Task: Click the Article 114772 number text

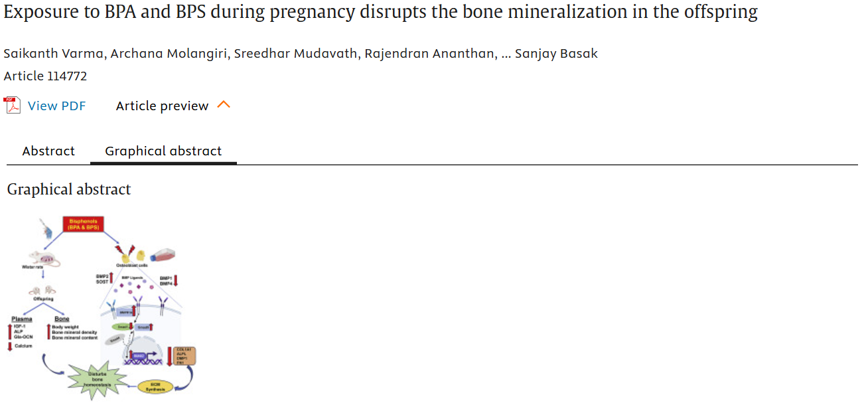Action: tap(45, 76)
